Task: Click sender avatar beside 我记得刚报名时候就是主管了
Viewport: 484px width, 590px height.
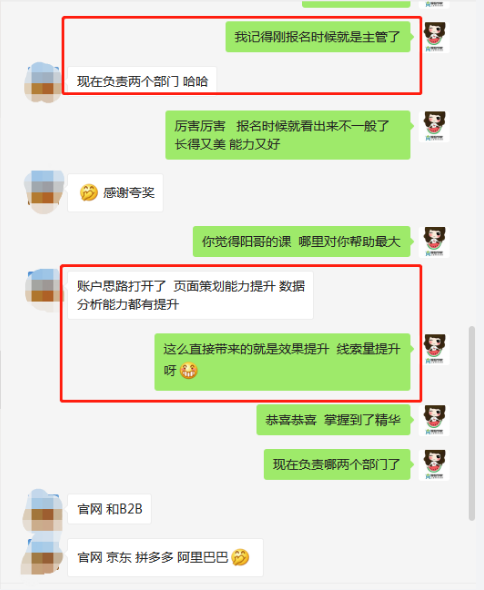Action: (434, 37)
